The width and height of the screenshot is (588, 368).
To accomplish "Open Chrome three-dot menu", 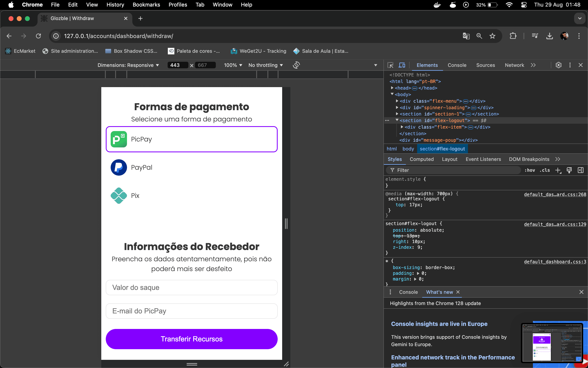I will pyautogui.click(x=579, y=36).
